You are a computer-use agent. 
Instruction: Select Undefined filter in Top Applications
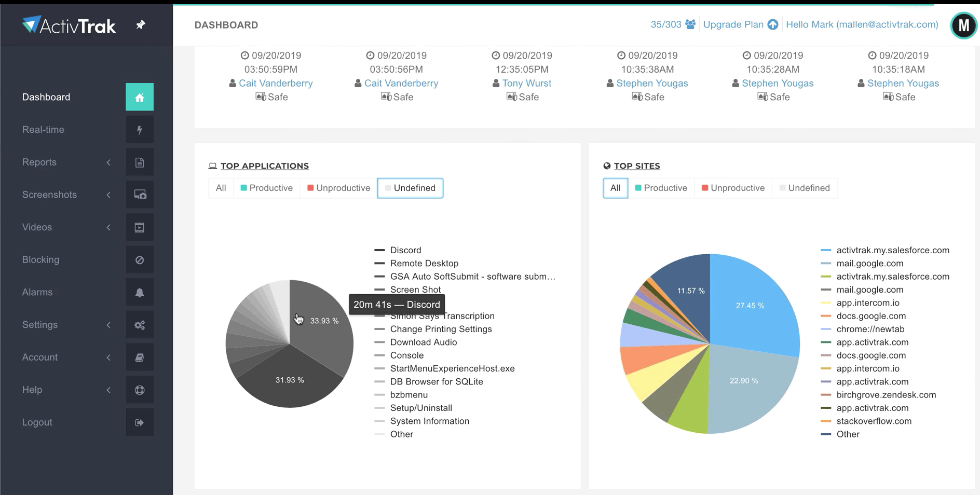coord(411,188)
